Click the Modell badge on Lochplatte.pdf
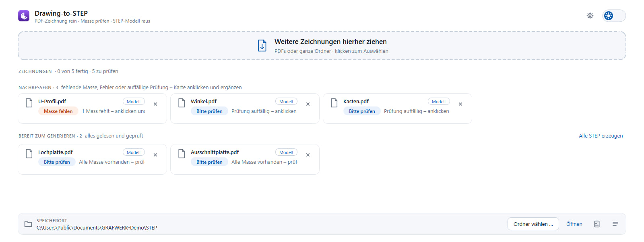This screenshot has width=644, height=242. 134,152
